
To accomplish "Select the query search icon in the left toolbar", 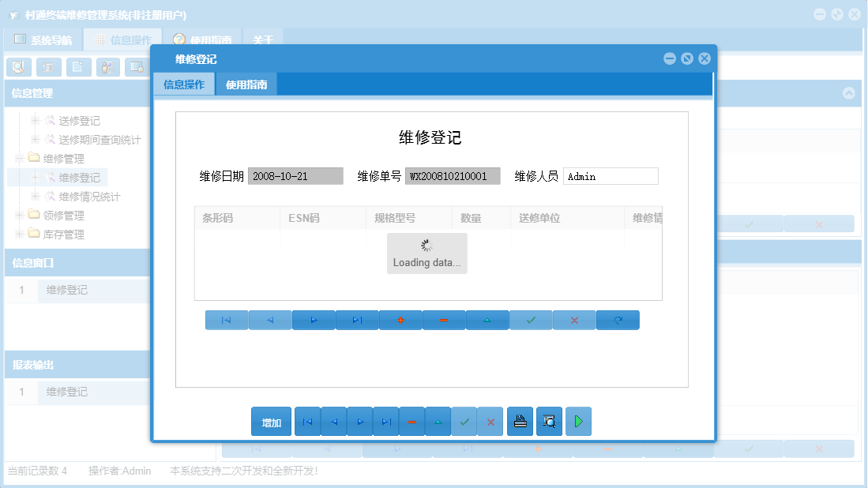I will 18,67.
